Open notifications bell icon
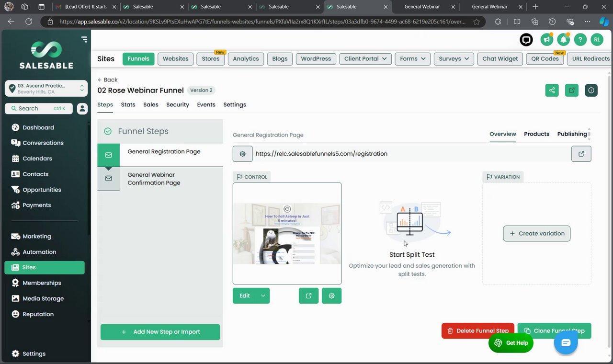613x364 pixels. coord(563,40)
